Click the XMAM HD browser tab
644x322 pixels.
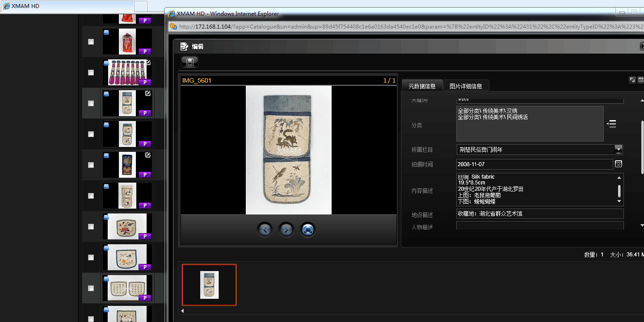pyautogui.click(x=67, y=6)
